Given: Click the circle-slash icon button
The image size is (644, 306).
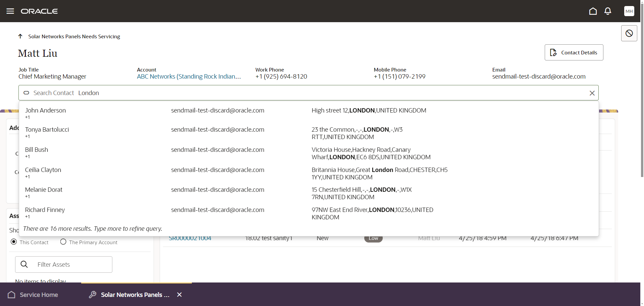Looking at the screenshot, I should (x=629, y=33).
